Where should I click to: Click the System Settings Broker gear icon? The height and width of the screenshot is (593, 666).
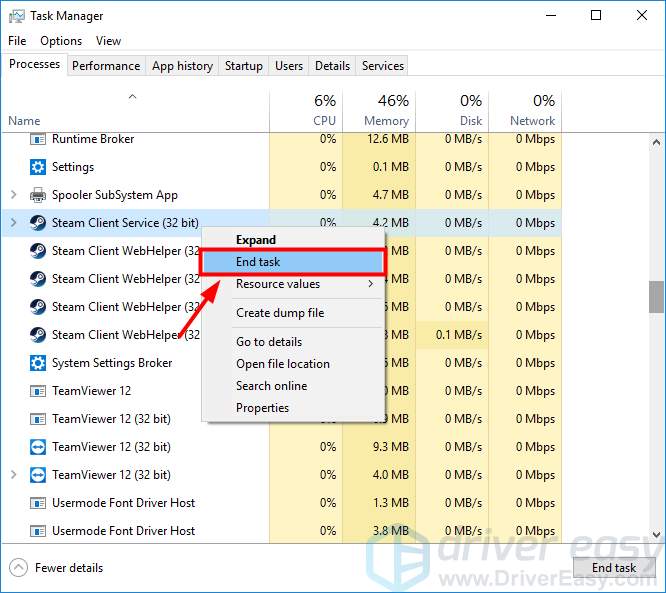[x=38, y=363]
